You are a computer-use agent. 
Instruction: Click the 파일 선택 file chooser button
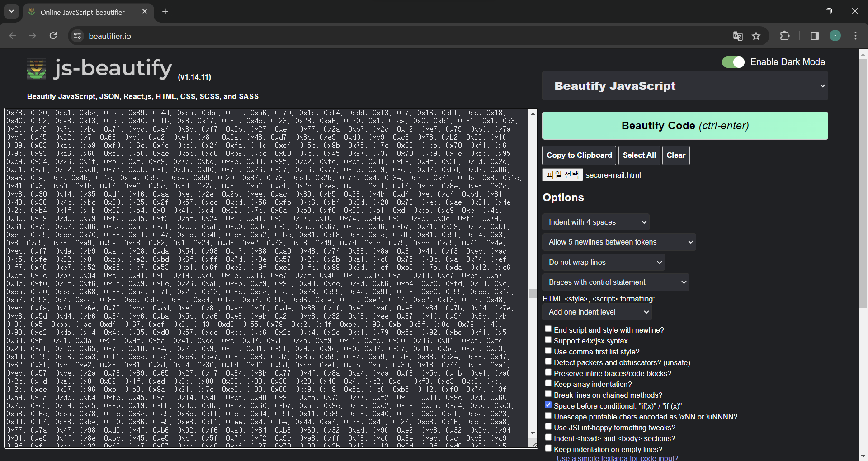(x=563, y=175)
